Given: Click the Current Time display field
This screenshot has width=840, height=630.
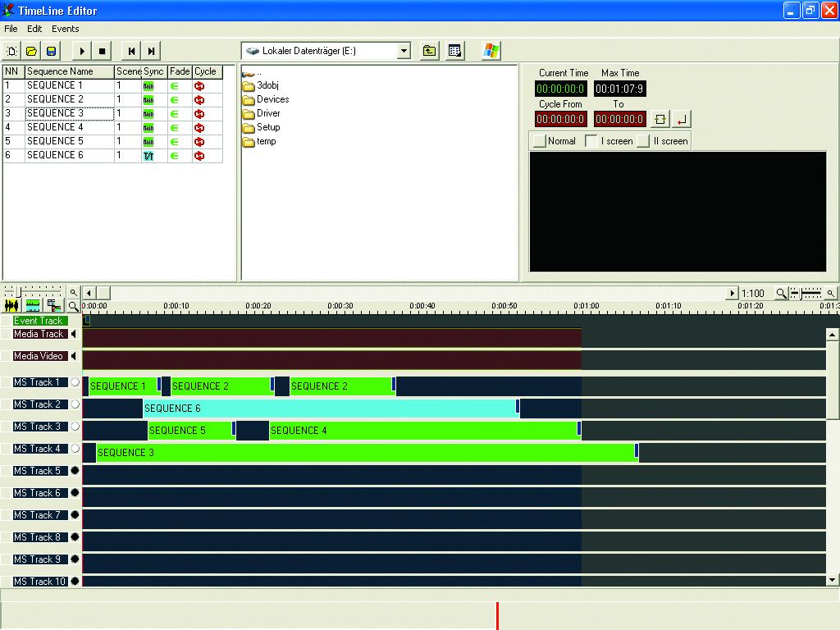Looking at the screenshot, I should coord(561,89).
